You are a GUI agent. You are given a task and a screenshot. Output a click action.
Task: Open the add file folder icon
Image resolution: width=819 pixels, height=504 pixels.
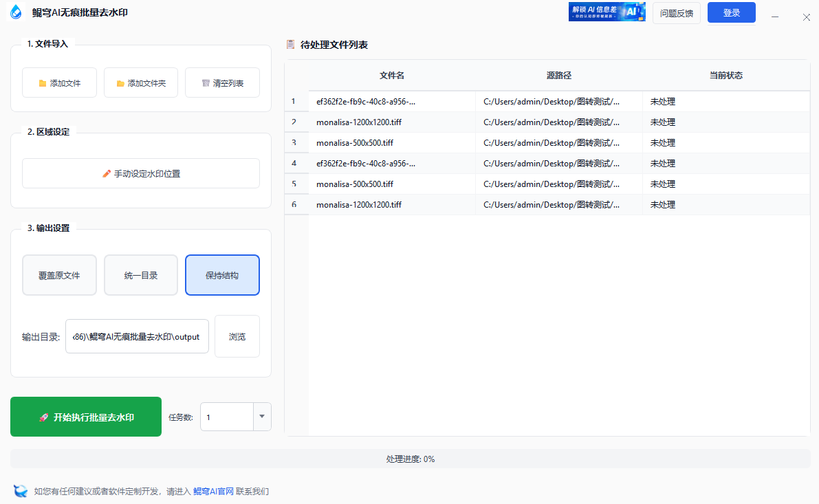(43, 82)
